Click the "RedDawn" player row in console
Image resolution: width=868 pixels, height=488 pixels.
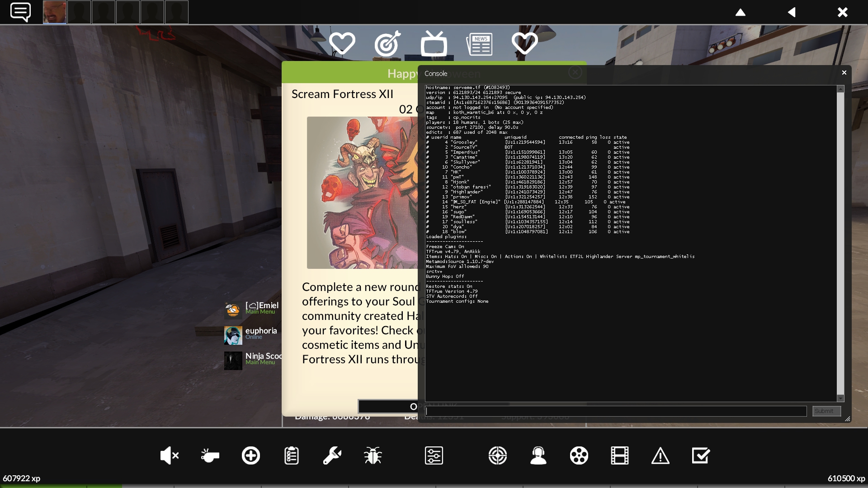point(528,217)
